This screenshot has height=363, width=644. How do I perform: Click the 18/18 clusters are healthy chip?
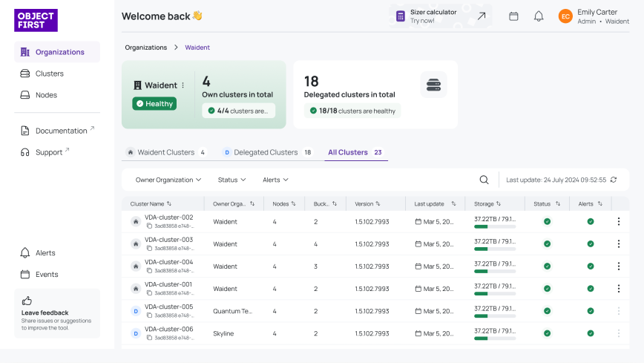click(x=352, y=111)
